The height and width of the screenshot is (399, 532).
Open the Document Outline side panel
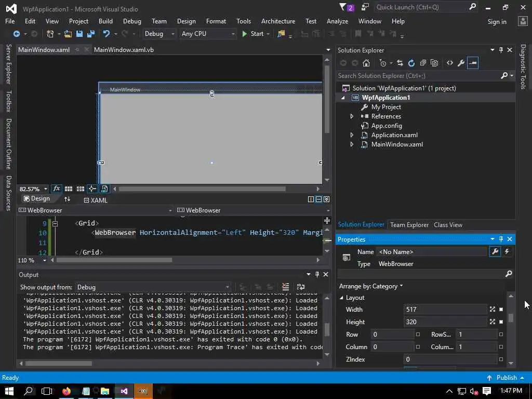(x=9, y=144)
